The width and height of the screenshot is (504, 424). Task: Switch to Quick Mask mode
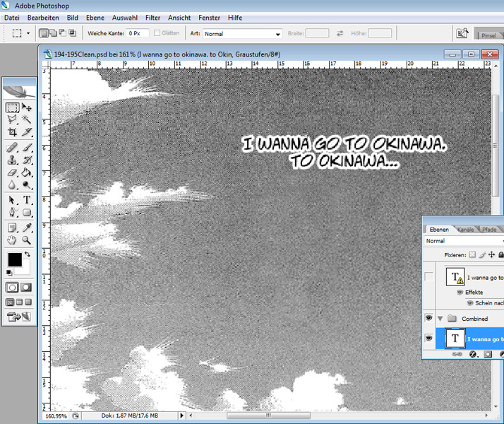(26, 288)
